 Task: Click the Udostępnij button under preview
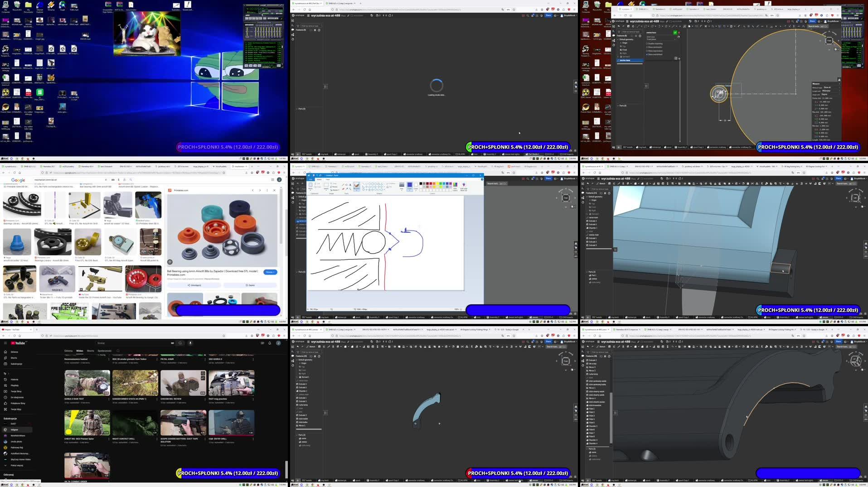point(194,285)
